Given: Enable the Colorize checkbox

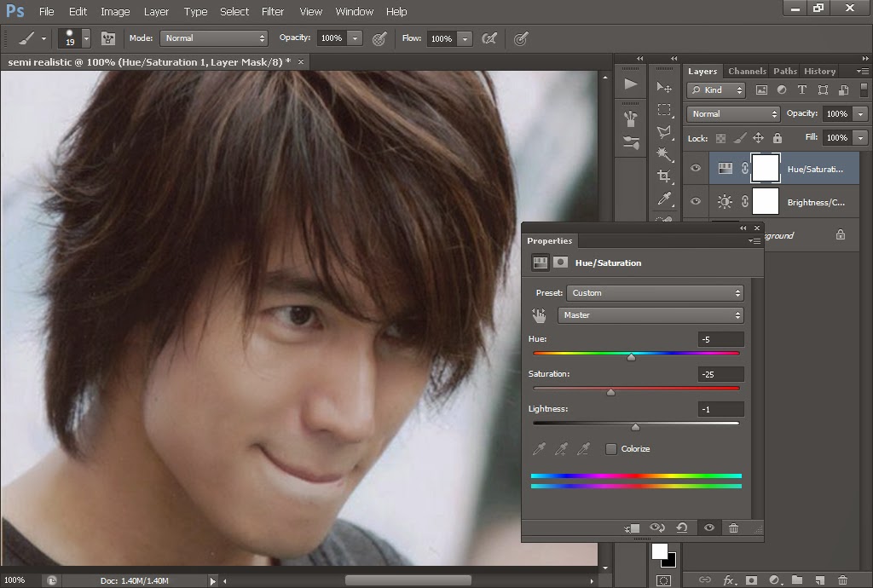Looking at the screenshot, I should 611,449.
